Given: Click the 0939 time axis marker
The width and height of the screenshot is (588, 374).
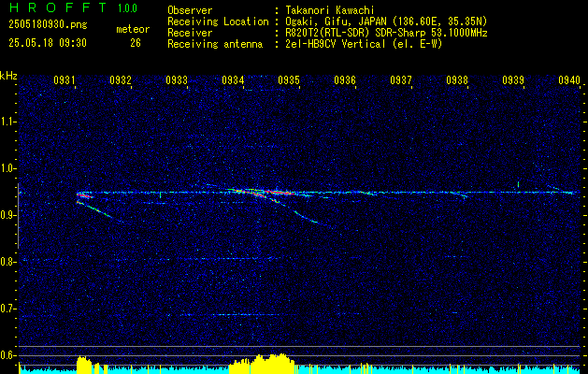Looking at the screenshot, I should tap(513, 80).
